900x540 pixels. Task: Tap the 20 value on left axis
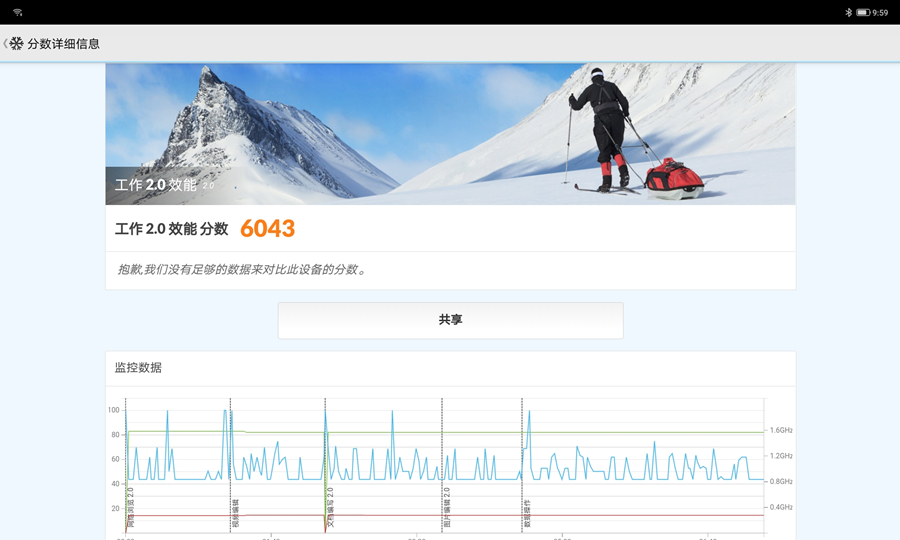[115, 508]
